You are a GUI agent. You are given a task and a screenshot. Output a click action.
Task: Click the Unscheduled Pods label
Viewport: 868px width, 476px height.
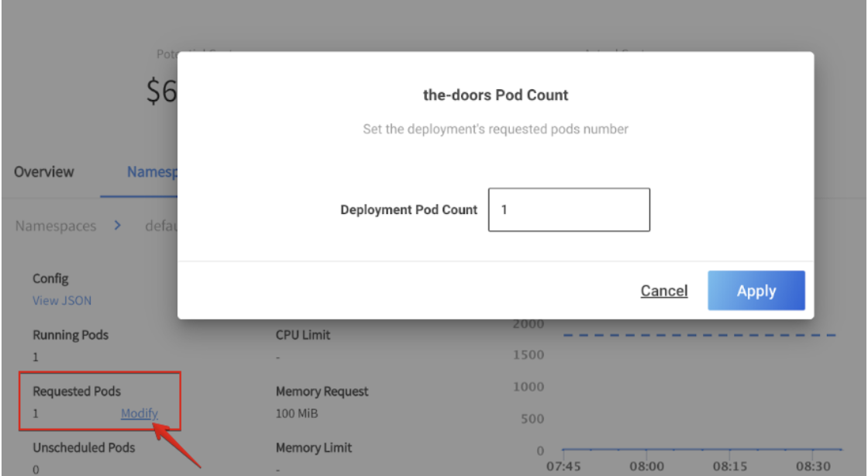pyautogui.click(x=84, y=447)
